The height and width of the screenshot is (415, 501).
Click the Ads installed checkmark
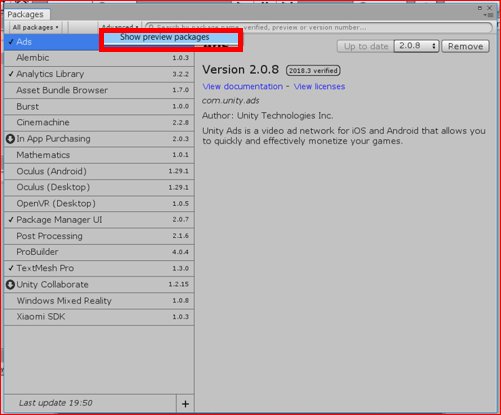point(11,42)
